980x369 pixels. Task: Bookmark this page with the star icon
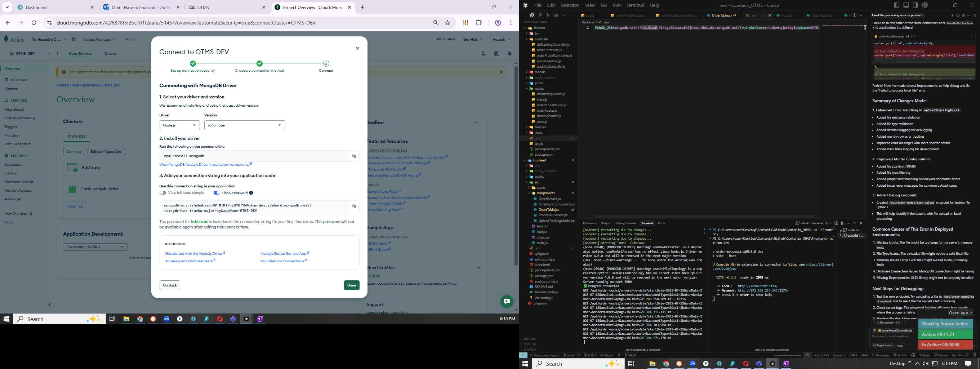447,23
